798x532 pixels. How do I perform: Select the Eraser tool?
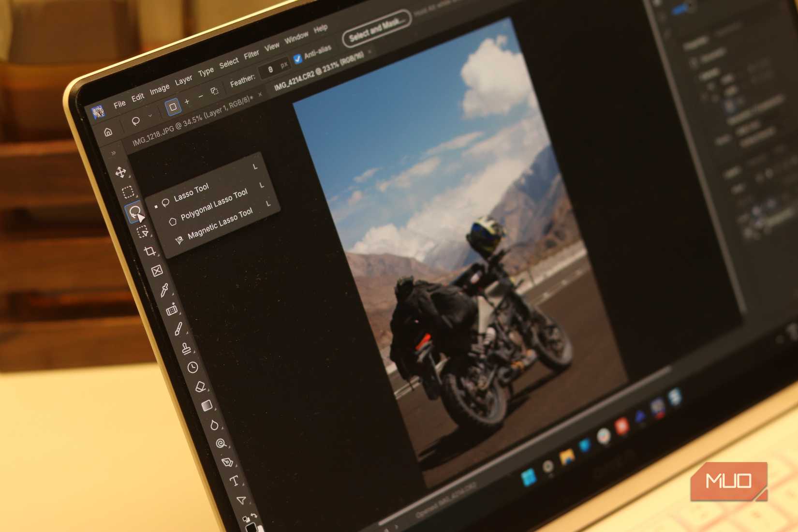pyautogui.click(x=200, y=386)
